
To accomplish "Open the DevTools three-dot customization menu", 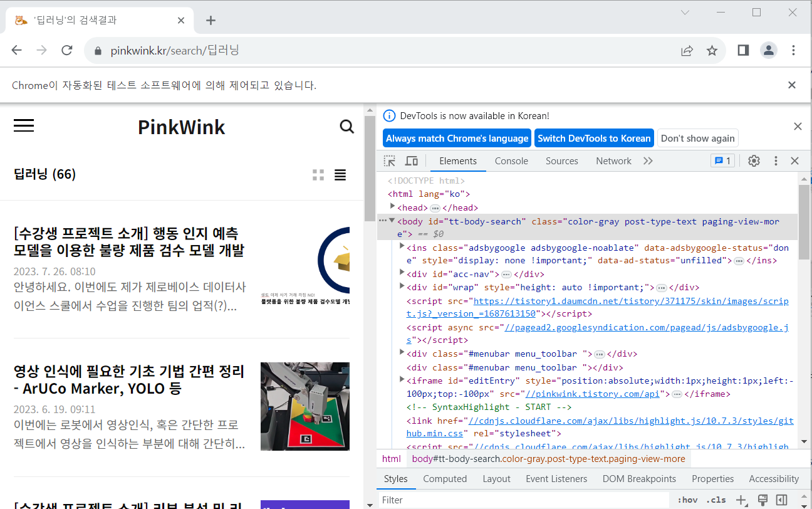I will (x=775, y=160).
